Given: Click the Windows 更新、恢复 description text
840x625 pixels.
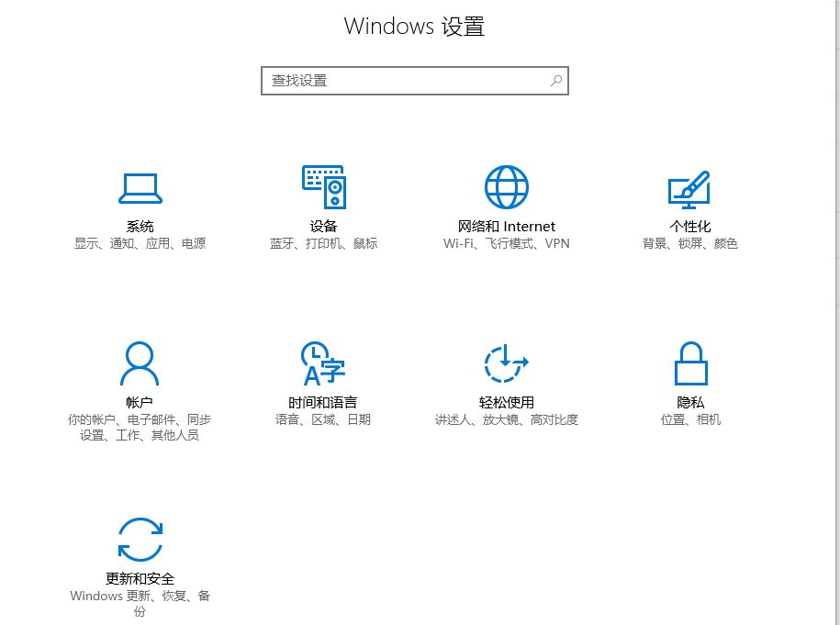Looking at the screenshot, I should pos(140,604).
